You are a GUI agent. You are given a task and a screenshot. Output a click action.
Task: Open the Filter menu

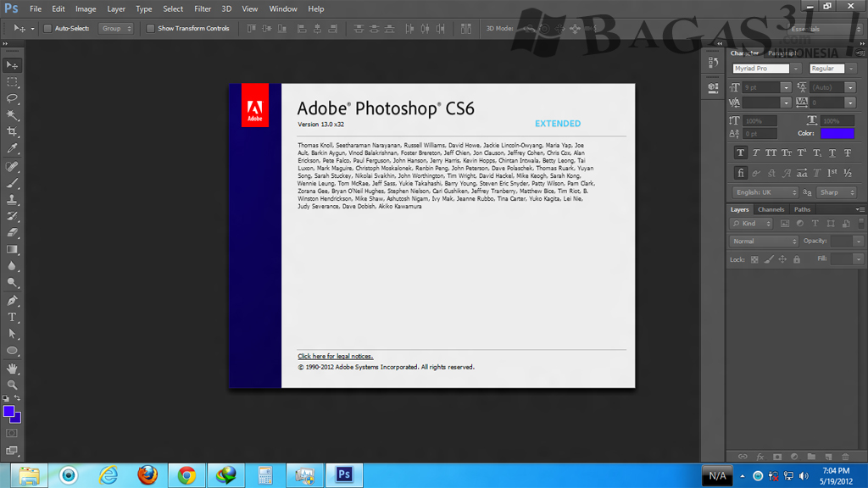(203, 8)
